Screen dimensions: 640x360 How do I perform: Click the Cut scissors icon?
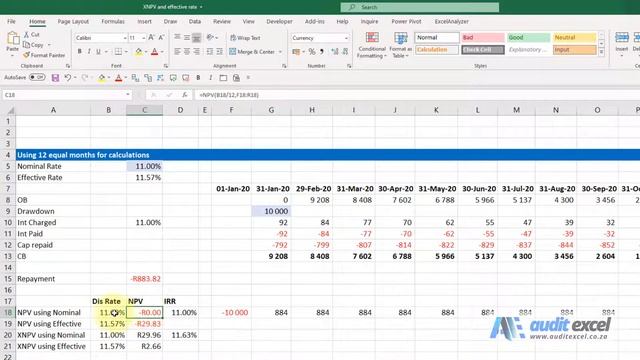(x=27, y=35)
